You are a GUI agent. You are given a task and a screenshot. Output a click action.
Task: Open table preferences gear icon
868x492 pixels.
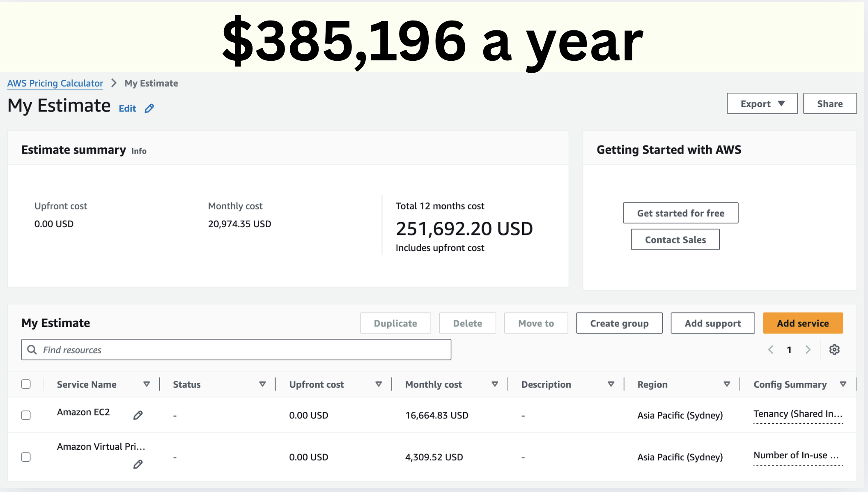click(834, 349)
